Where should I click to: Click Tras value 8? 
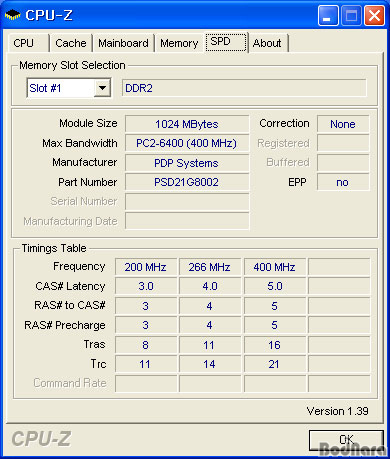pyautogui.click(x=146, y=345)
